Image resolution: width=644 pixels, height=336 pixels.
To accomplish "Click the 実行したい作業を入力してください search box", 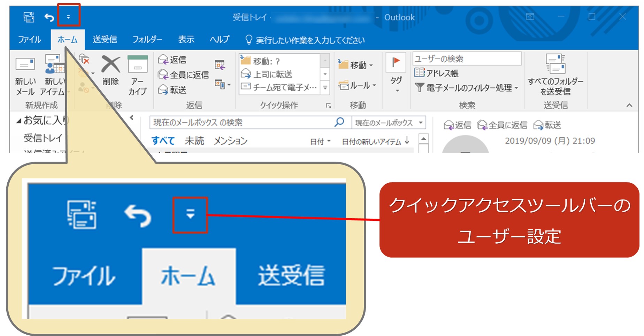I will tap(305, 40).
